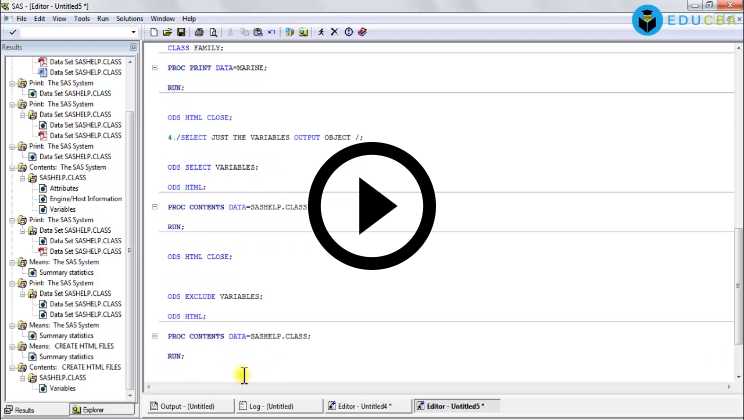Image resolution: width=744 pixels, height=420 pixels.
Task: Open the Run menu
Action: (x=103, y=18)
